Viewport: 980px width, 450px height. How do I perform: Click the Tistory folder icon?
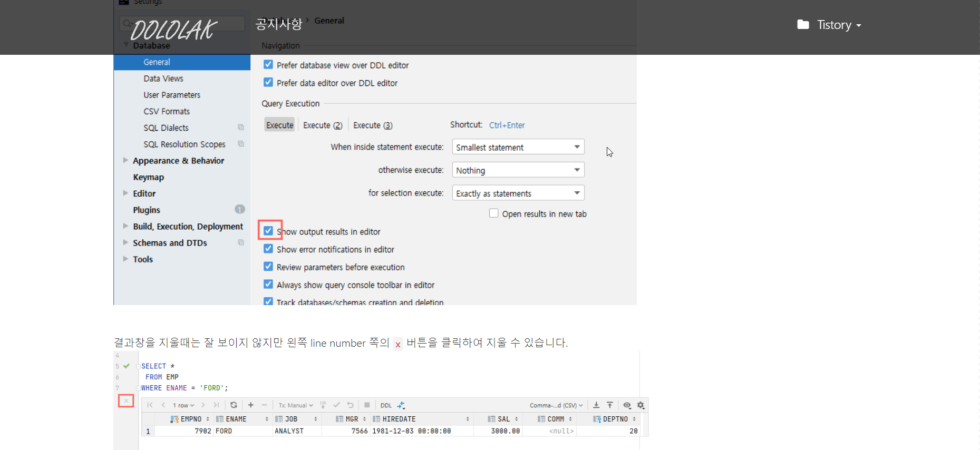(803, 25)
